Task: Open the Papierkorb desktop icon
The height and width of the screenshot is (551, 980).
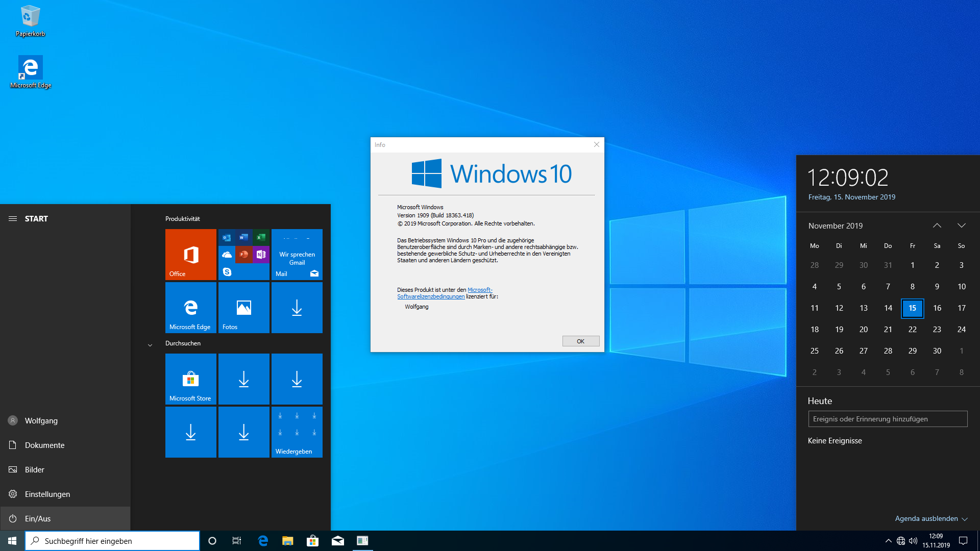Action: click(x=30, y=21)
